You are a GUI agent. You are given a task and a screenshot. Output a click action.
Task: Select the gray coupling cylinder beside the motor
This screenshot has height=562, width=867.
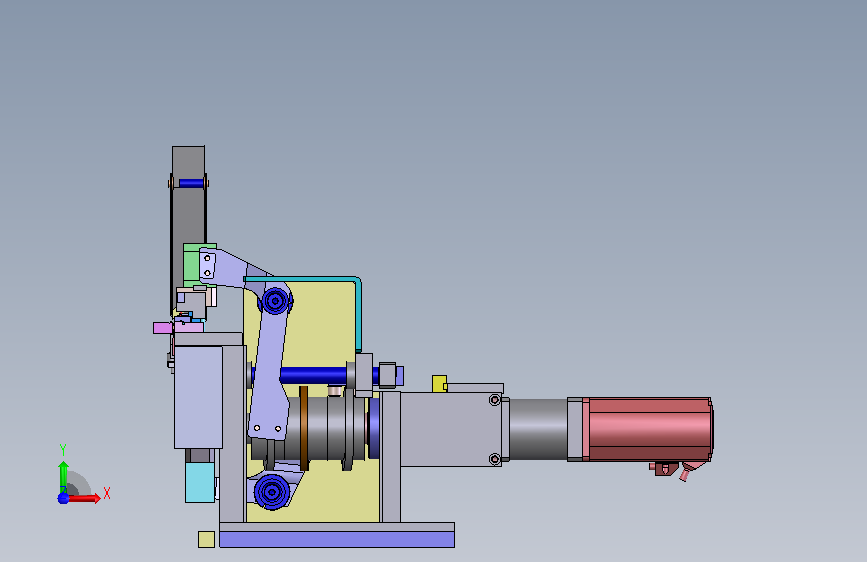coord(538,429)
